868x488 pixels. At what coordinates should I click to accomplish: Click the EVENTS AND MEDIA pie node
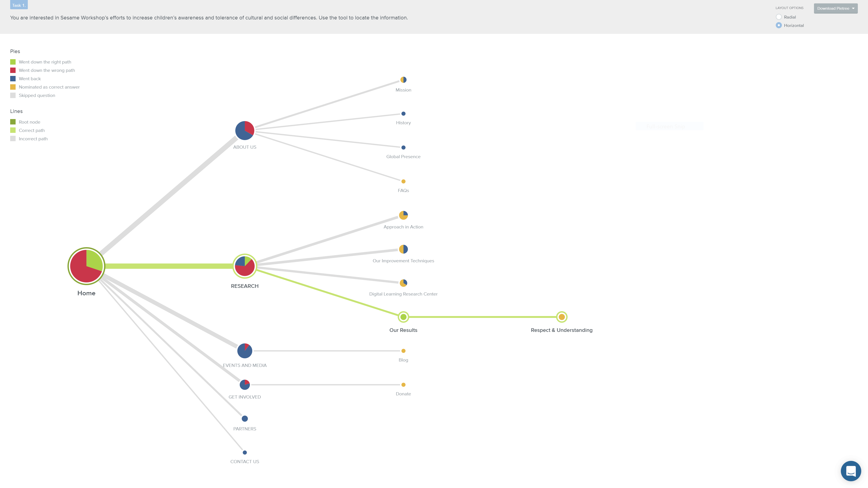click(245, 351)
